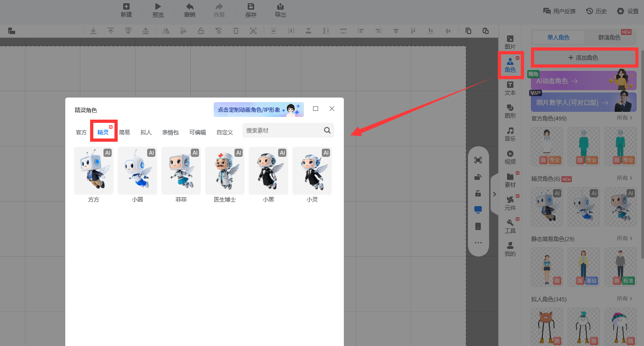
Task: Click the search magnifier in the dialog
Action: coord(327,130)
